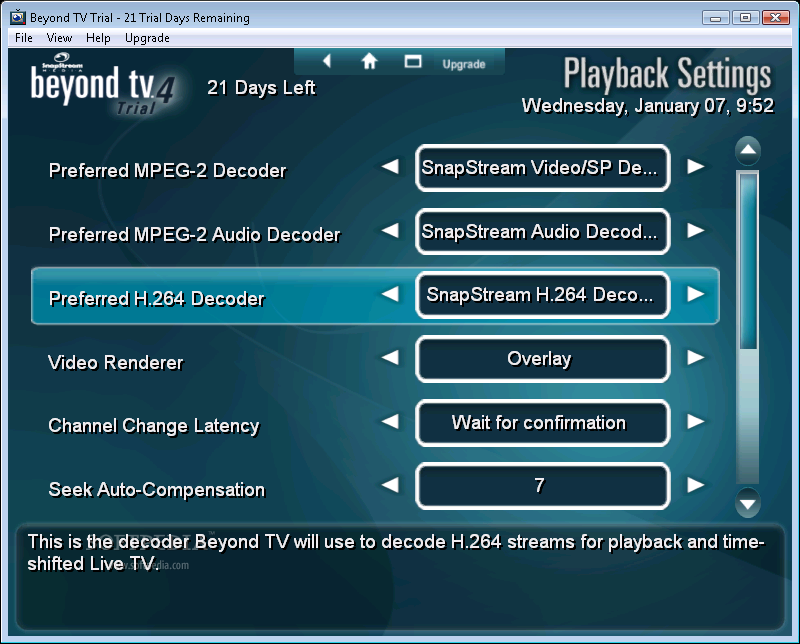Click the Beyond TV 4 Trial logo
The image size is (800, 644).
tap(102, 85)
